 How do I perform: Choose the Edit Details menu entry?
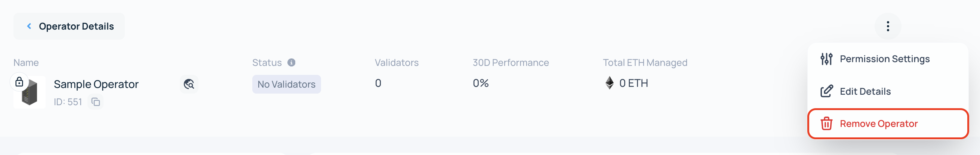click(865, 91)
